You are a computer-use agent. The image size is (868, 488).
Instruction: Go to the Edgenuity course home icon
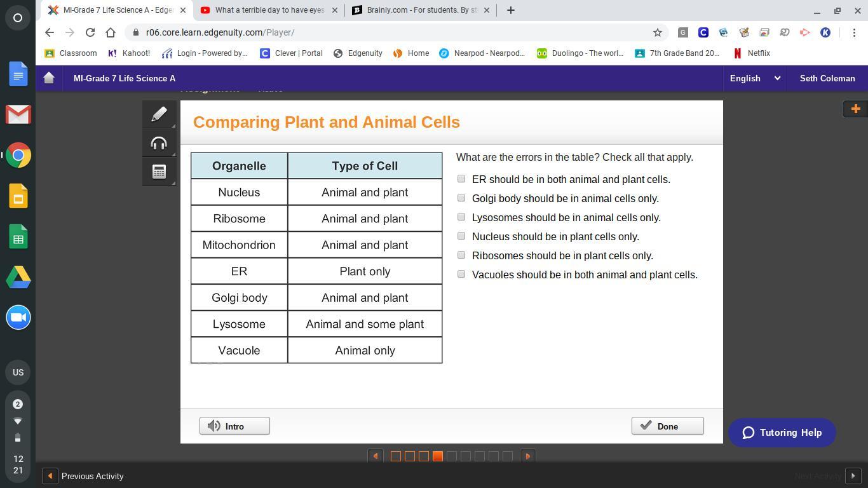click(x=49, y=78)
